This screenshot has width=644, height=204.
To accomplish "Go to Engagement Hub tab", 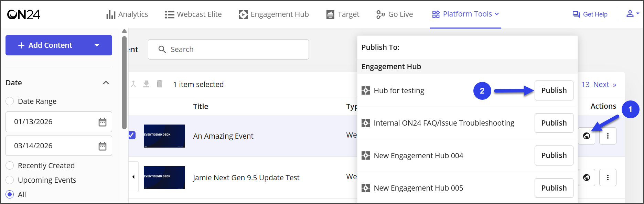I will 274,14.
